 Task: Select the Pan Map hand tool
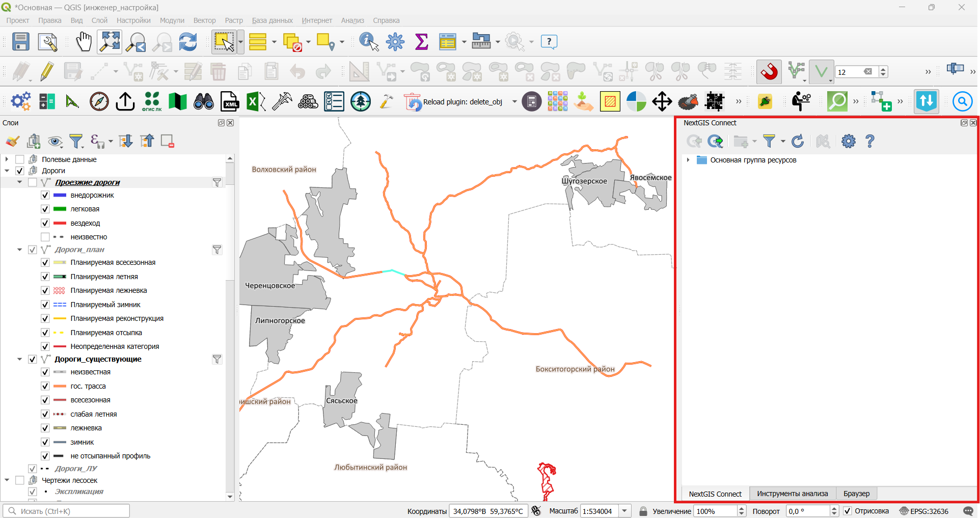tap(84, 42)
